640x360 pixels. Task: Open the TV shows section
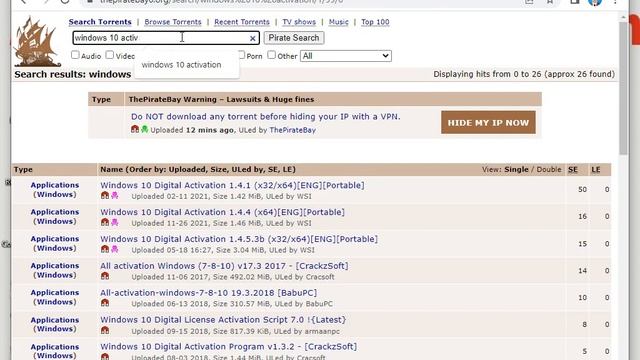click(299, 22)
